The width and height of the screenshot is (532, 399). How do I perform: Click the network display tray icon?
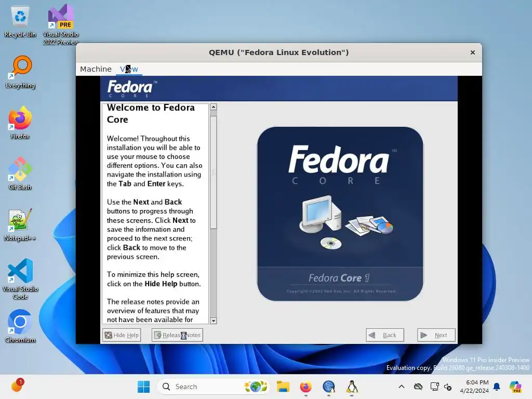[x=435, y=387]
